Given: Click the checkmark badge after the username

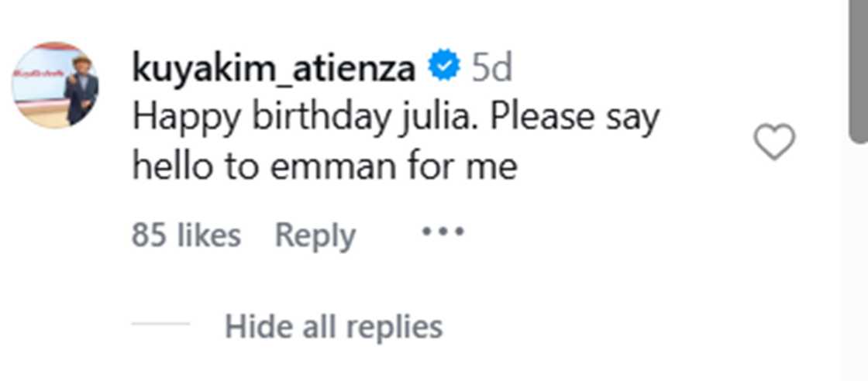Looking at the screenshot, I should pyautogui.click(x=445, y=68).
